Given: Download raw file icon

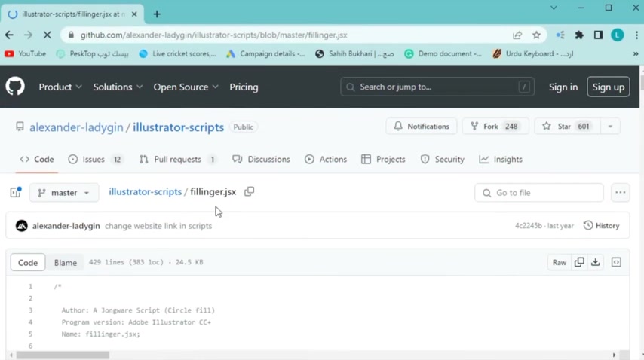Looking at the screenshot, I should (596, 262).
